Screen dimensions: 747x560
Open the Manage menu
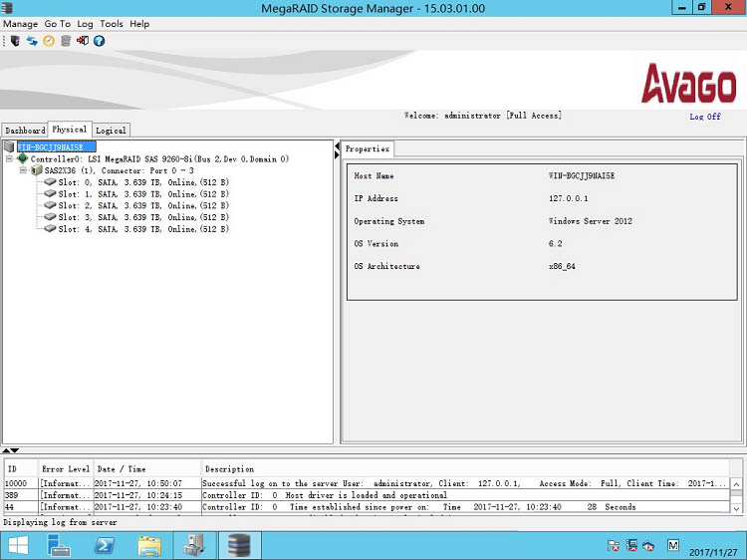20,24
